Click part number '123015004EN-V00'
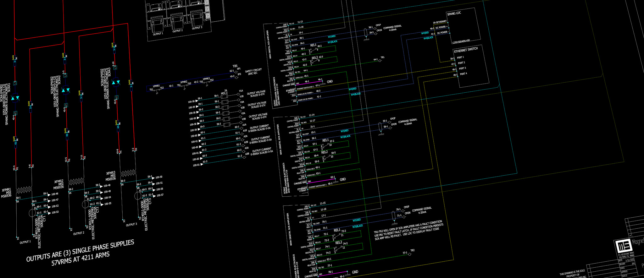This screenshot has width=644, height=278. coord(461,41)
